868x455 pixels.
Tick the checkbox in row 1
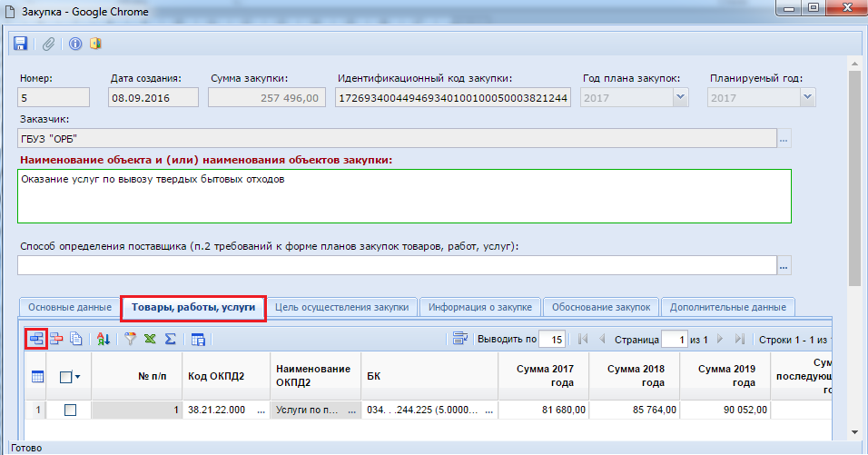(70, 410)
